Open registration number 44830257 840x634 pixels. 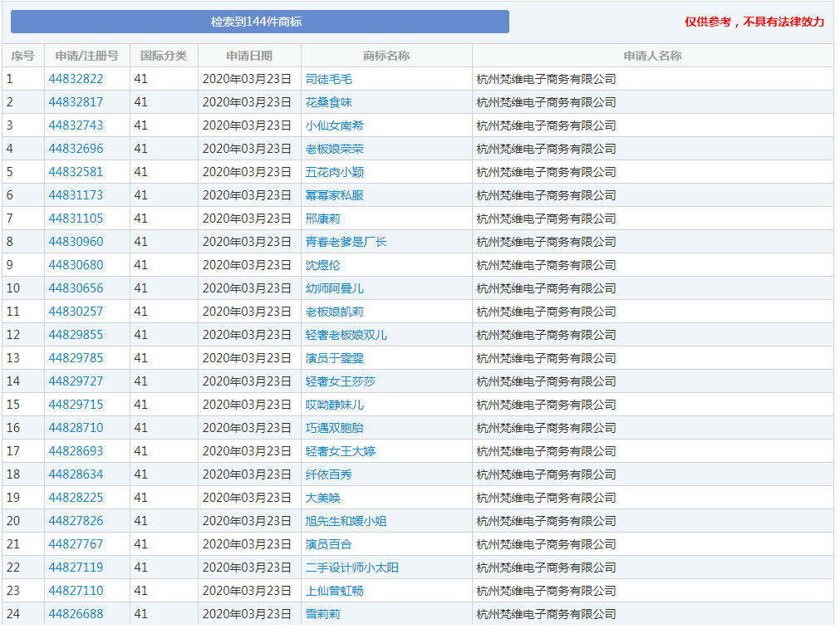pos(76,312)
